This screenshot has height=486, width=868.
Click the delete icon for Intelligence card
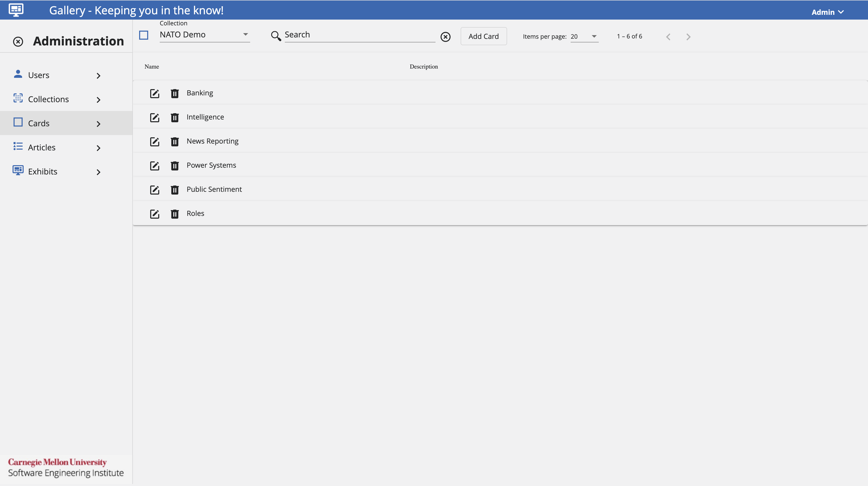(x=175, y=117)
